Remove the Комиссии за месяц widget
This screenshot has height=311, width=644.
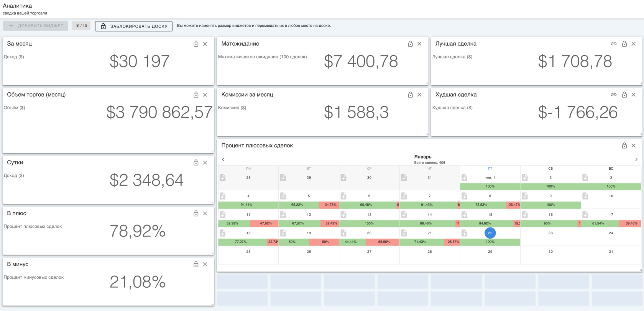(419, 95)
